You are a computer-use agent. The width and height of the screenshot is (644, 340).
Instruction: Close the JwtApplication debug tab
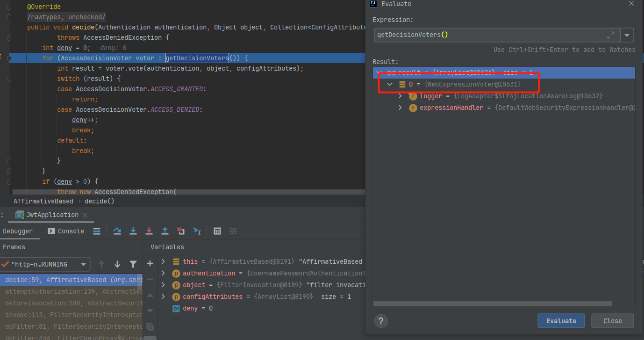(85, 215)
